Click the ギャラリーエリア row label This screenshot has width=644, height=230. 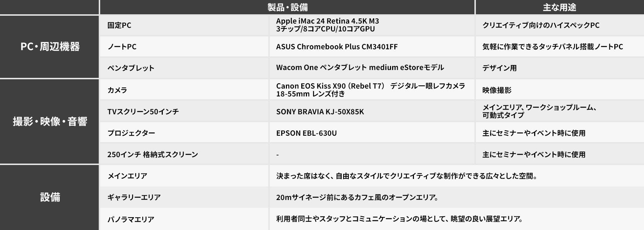pyautogui.click(x=134, y=197)
